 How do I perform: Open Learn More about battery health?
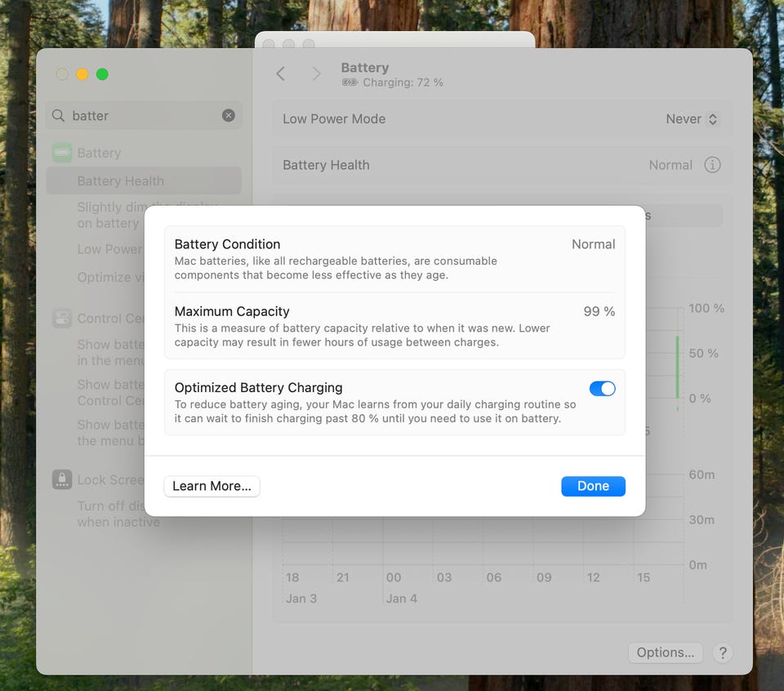pos(212,486)
